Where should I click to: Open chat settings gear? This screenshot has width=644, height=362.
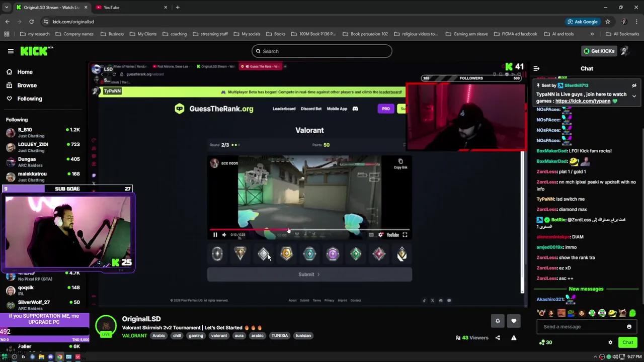click(610, 342)
